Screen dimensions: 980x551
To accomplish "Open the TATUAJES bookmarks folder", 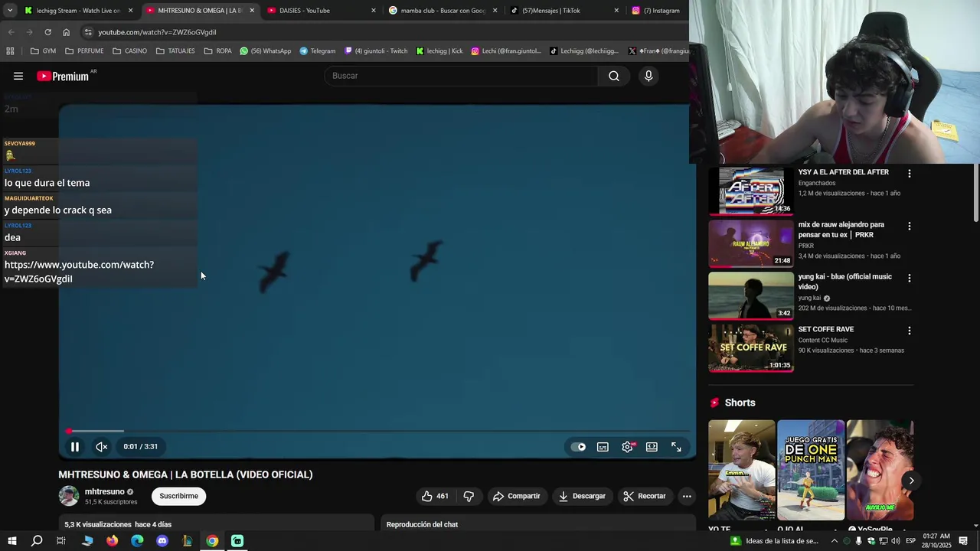I will [175, 51].
